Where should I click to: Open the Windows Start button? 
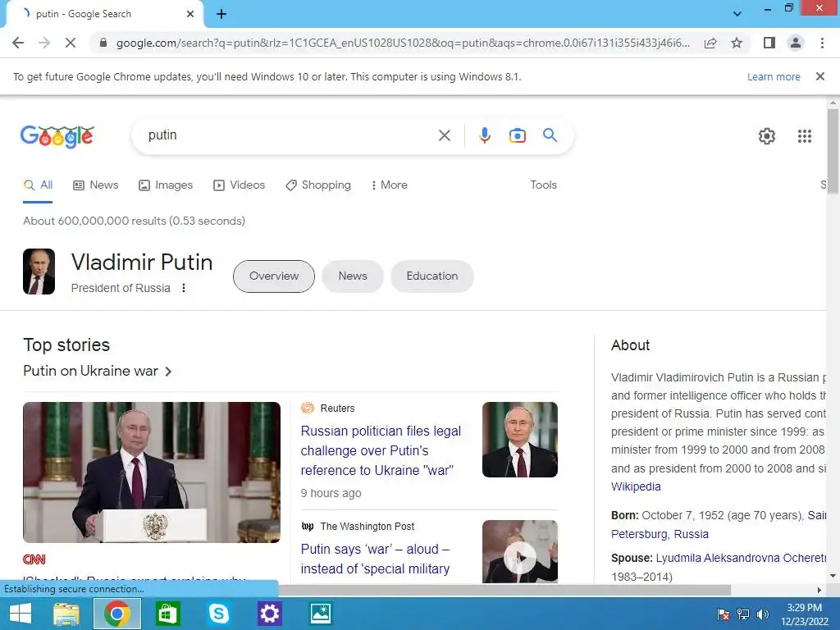pos(21,614)
